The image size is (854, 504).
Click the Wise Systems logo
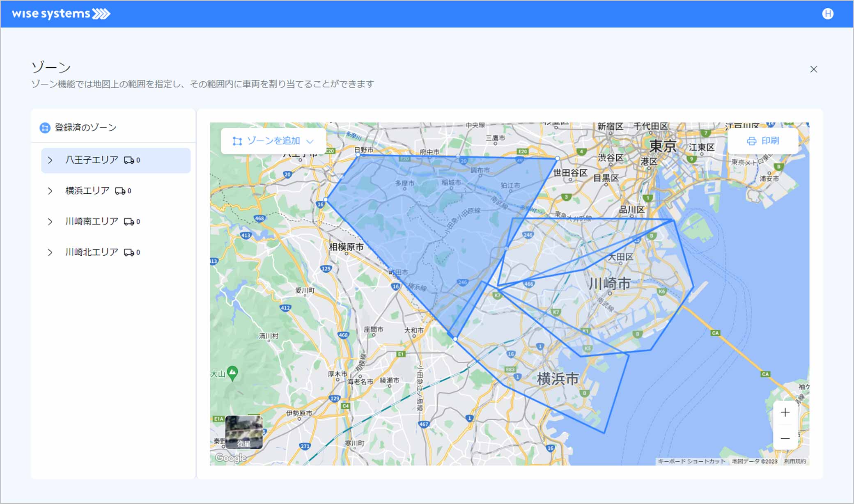coord(61,14)
